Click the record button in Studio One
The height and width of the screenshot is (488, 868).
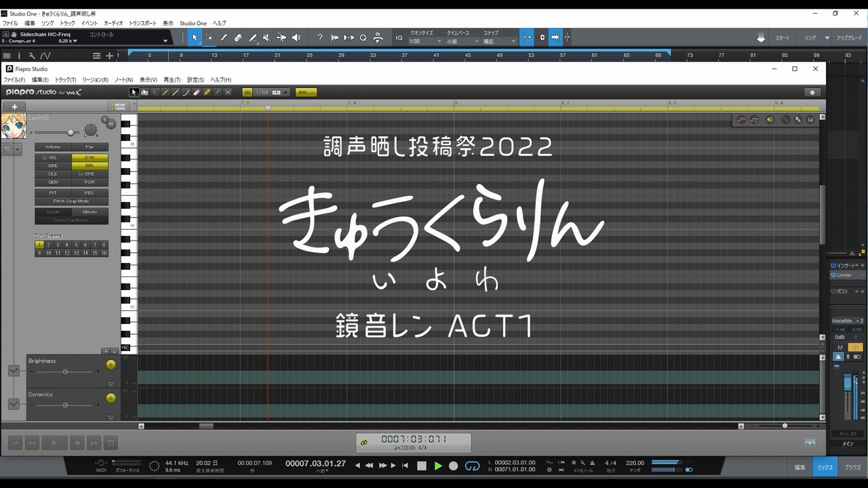coord(454,466)
